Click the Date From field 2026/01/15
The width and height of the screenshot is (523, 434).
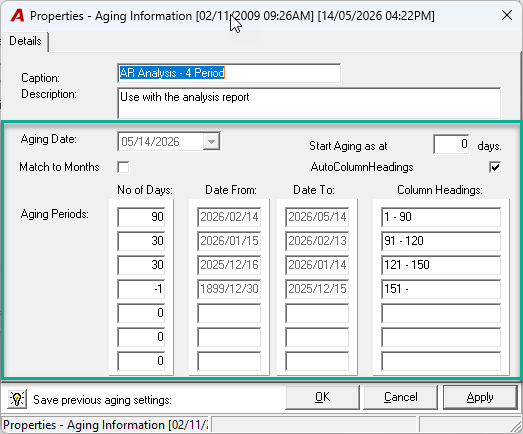(x=229, y=241)
